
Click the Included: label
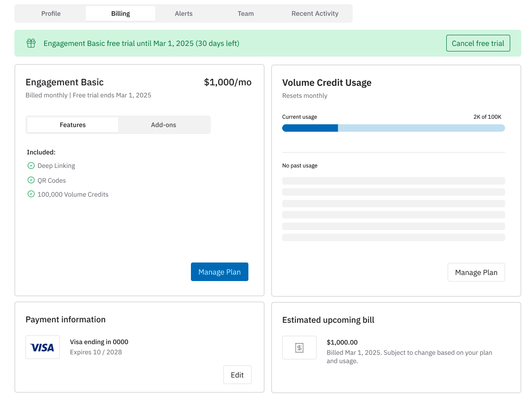[41, 152]
